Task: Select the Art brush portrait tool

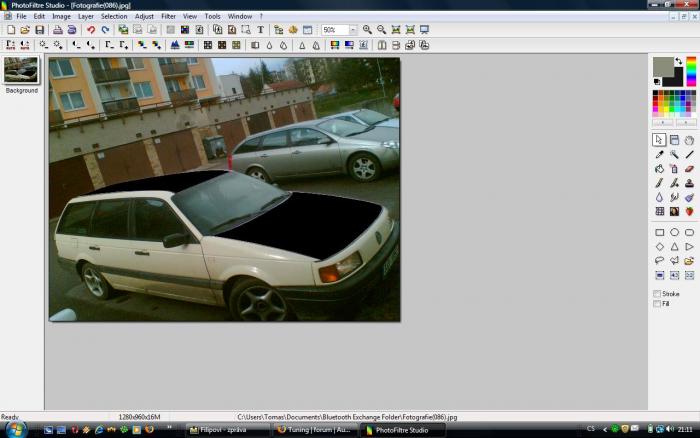Action: coord(674,212)
